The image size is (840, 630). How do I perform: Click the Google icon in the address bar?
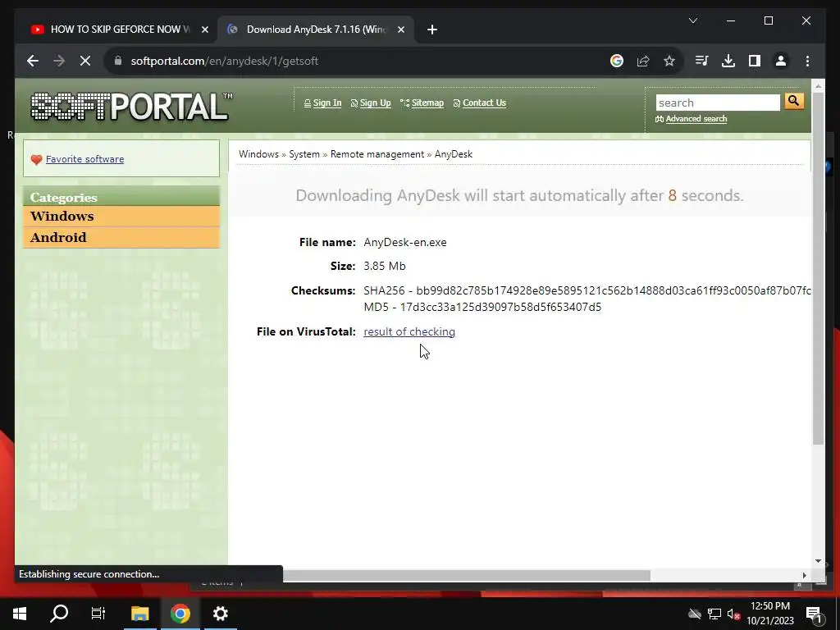(x=617, y=61)
